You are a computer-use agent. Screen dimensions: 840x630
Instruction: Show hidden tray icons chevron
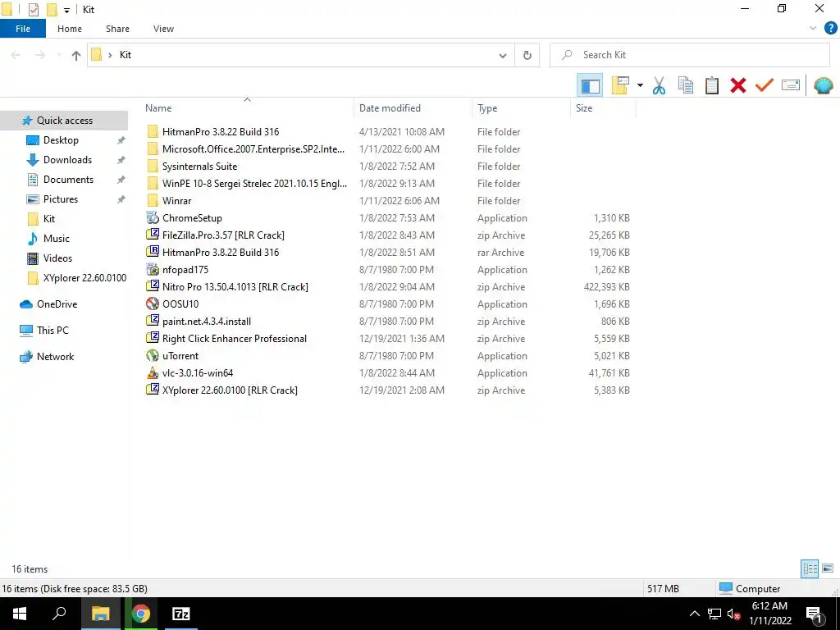[694, 614]
